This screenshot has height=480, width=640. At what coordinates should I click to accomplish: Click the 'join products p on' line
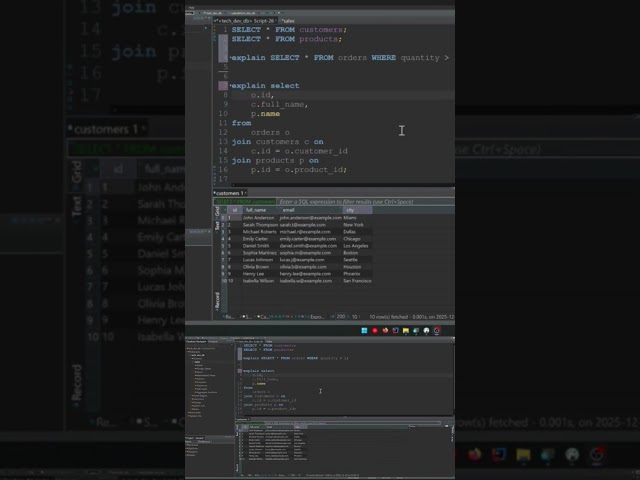275,160
